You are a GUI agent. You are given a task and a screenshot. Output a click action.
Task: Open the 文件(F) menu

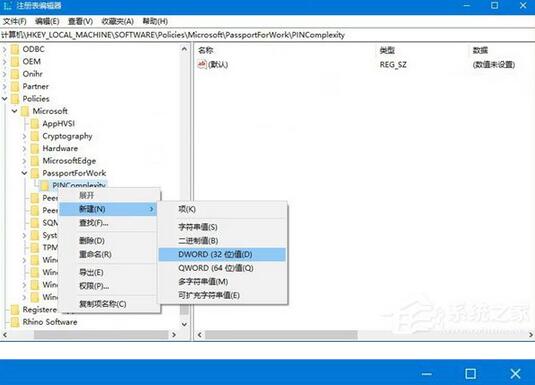(x=15, y=22)
